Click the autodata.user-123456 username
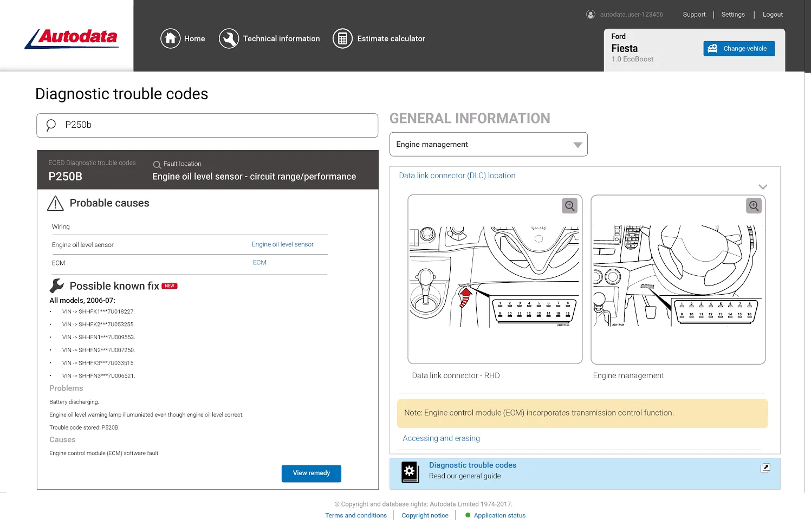Screen dimensions: 811x532 (631, 15)
